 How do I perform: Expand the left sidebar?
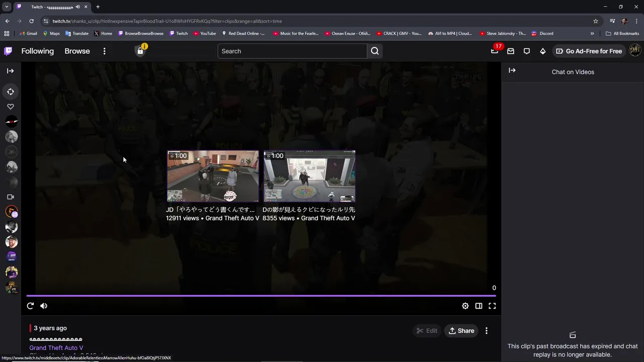click(10, 71)
